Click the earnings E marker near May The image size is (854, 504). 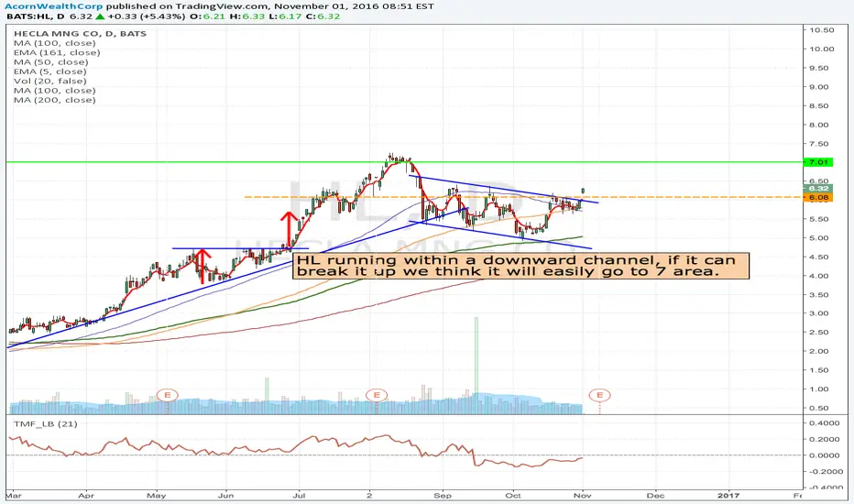(x=167, y=395)
